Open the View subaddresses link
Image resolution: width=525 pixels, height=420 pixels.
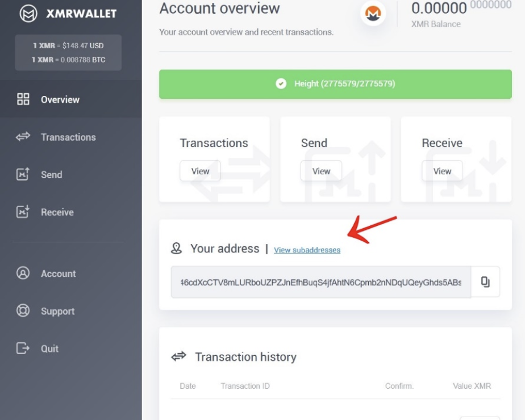306,249
